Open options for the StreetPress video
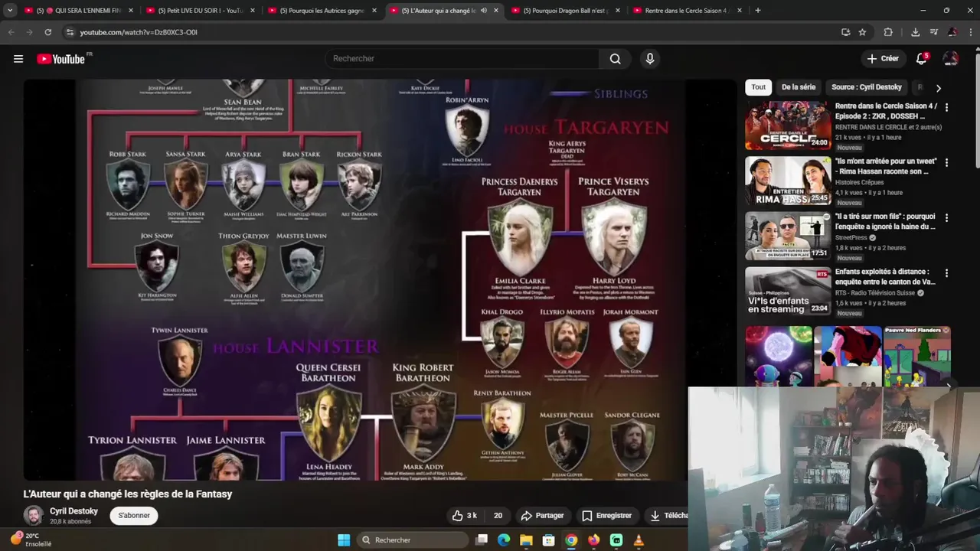 (x=946, y=218)
